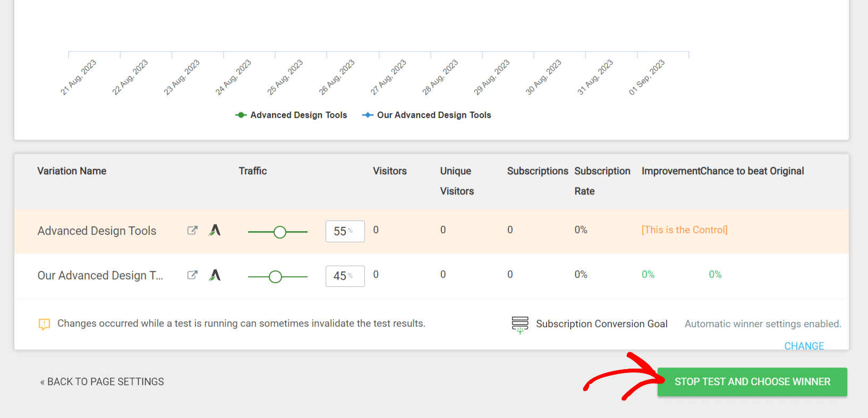
Task: Click the Subscription Conversion Goal icon
Action: coord(520,325)
